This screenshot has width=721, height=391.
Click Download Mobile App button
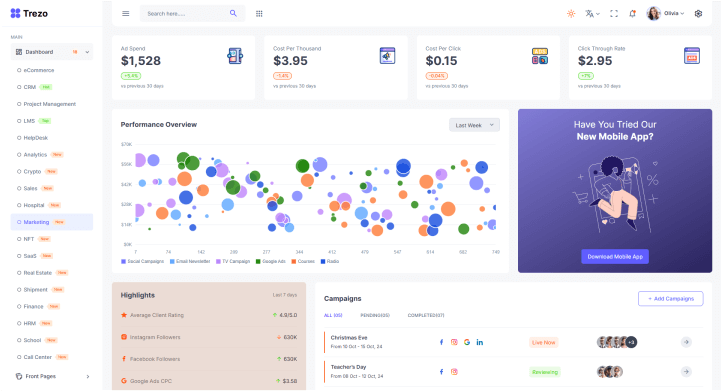(615, 257)
